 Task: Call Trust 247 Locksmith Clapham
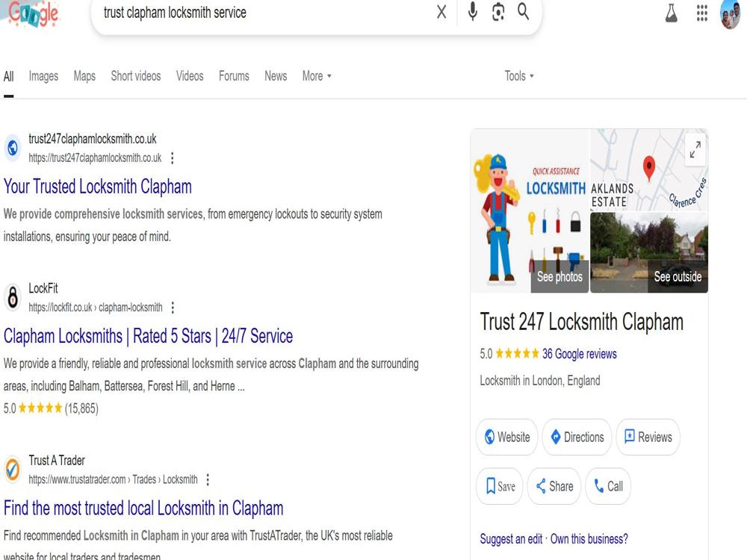pos(608,486)
